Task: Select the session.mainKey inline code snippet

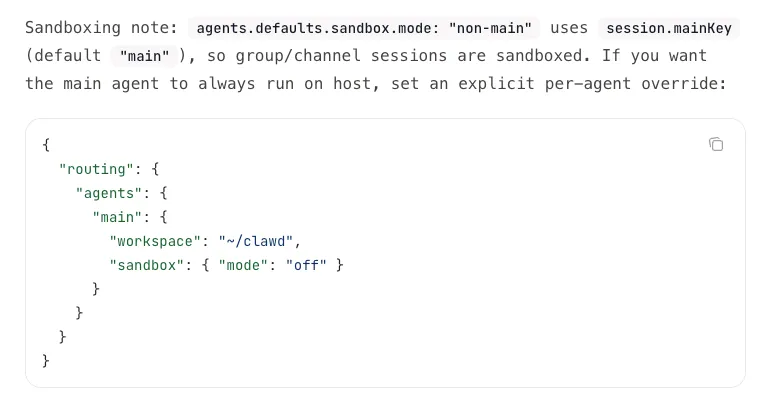Action: (x=668, y=28)
